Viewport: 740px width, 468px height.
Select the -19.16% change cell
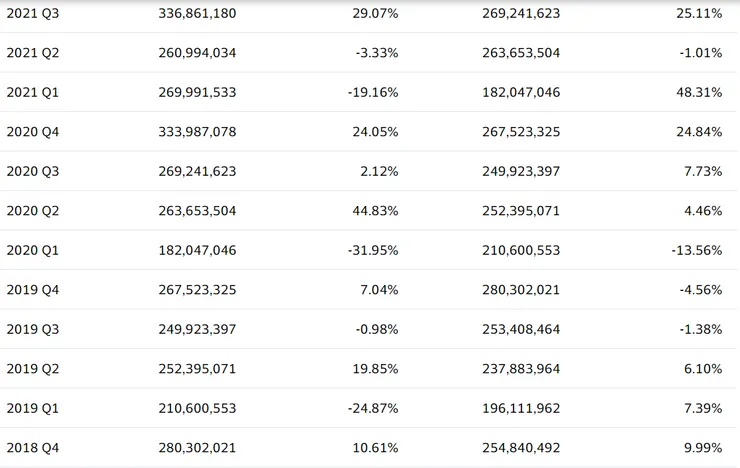tap(373, 92)
